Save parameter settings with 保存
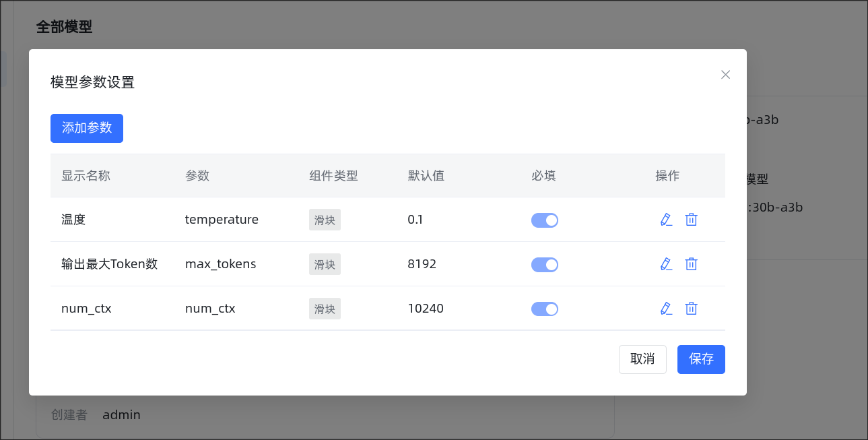The image size is (868, 440). [x=701, y=359]
